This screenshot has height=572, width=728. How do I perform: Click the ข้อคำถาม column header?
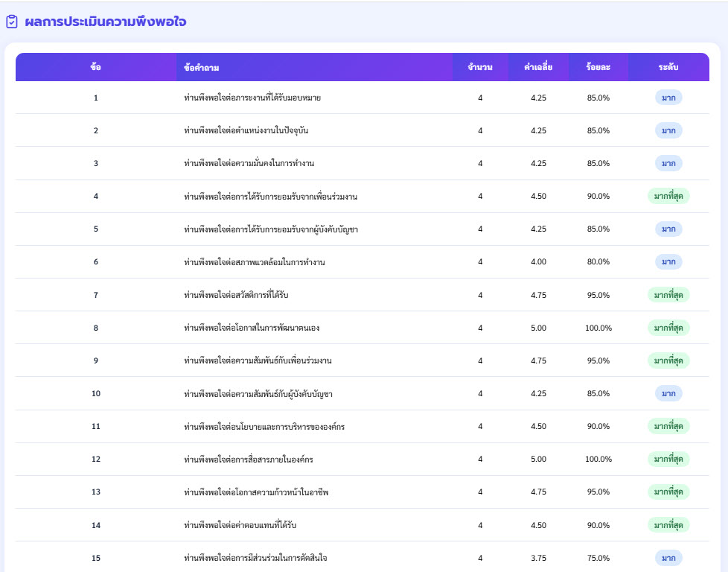[201, 68]
